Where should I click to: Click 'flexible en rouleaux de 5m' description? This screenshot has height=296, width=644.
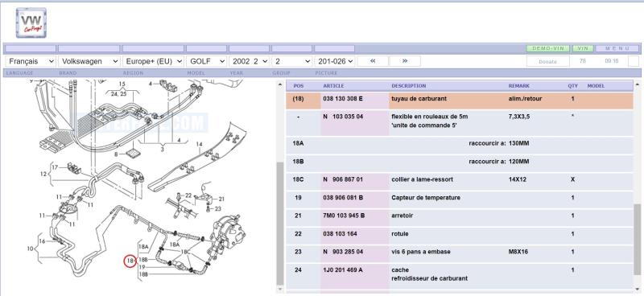430,117
